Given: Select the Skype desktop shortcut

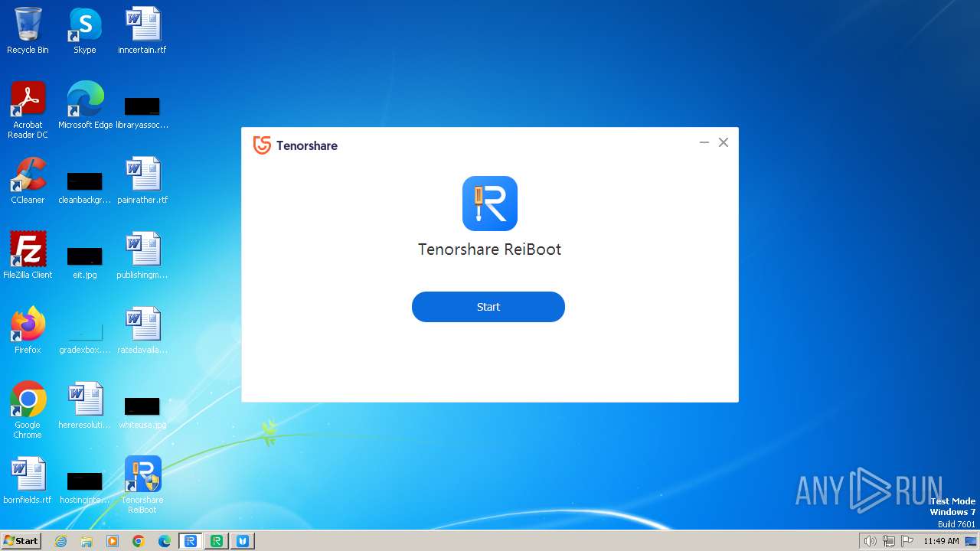Looking at the screenshot, I should 85,31.
